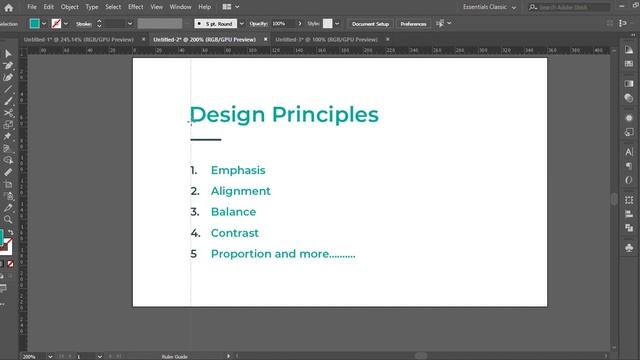This screenshot has width=640, height=360.
Task: Open the artboard number dropdown in status bar
Action: pos(100,356)
